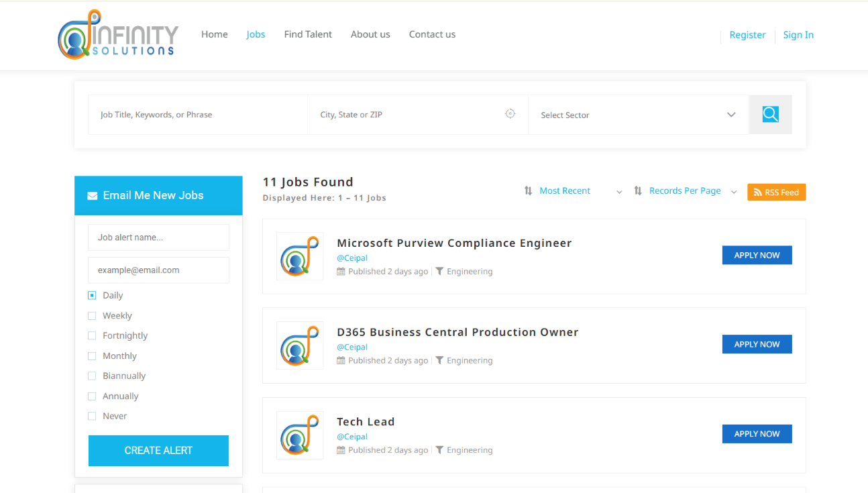Screen dimensions: 868x493
Task: Click the sort arrows icon beside Most Recent
Action: pyautogui.click(x=528, y=191)
